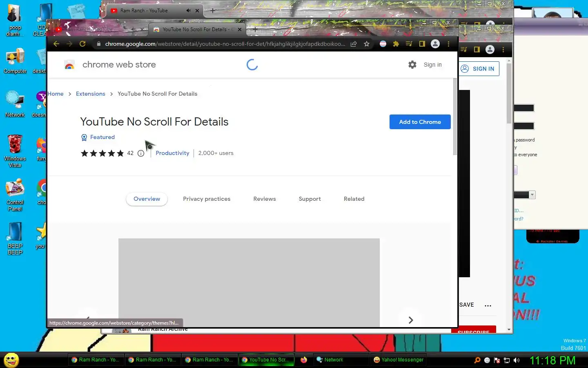Open the profile avatar in front Chrome window
The width and height of the screenshot is (588, 368).
pos(435,44)
